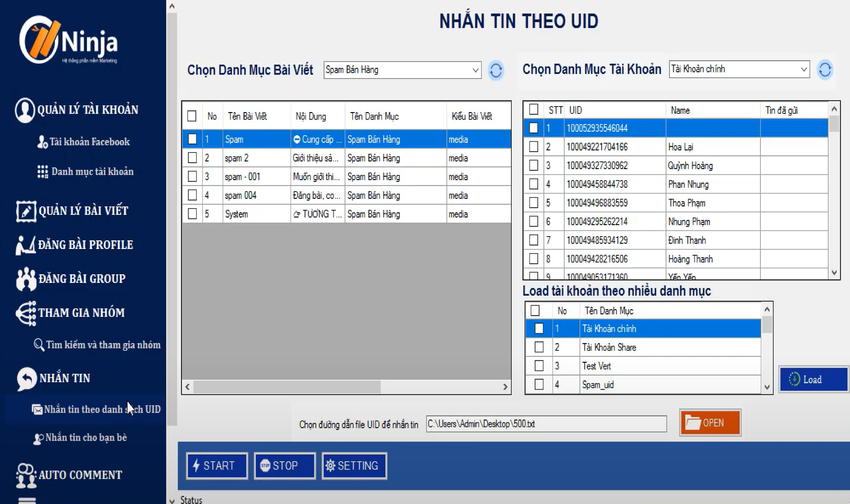Select the name cell Thoa Phạm
Screen dimensions: 850x504
click(713, 203)
